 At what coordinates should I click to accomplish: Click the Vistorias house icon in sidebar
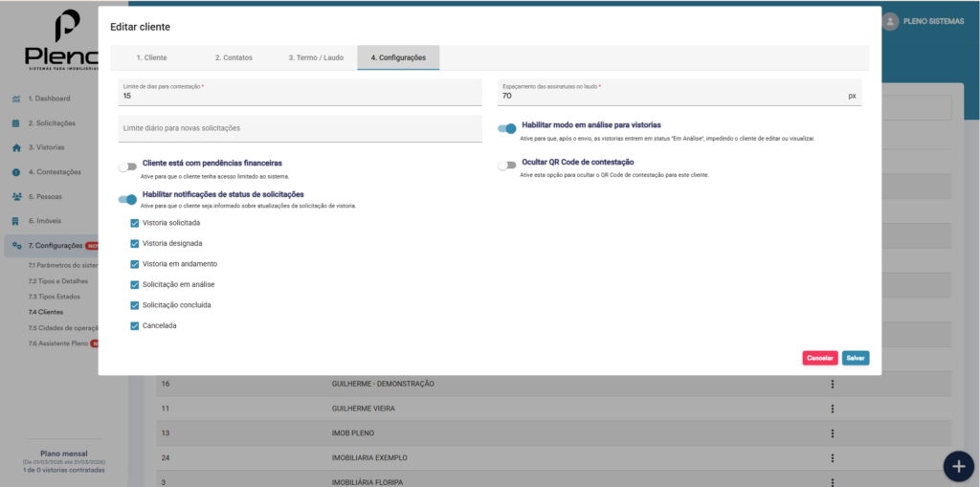[x=16, y=148]
